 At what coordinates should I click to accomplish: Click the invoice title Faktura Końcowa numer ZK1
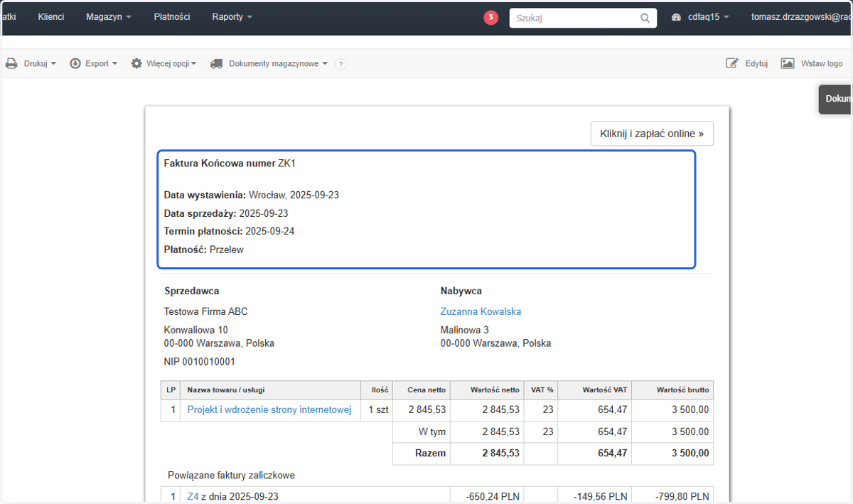(x=230, y=163)
